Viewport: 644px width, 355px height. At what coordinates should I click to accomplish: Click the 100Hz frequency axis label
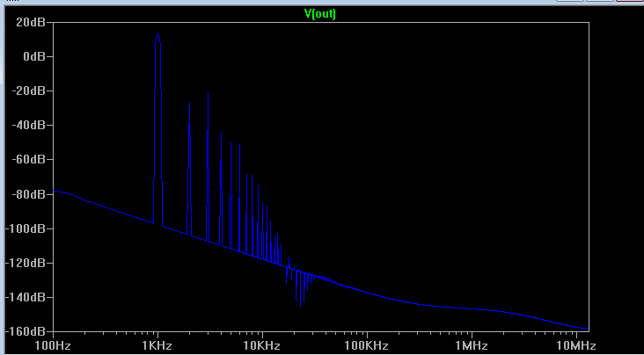coord(53,345)
